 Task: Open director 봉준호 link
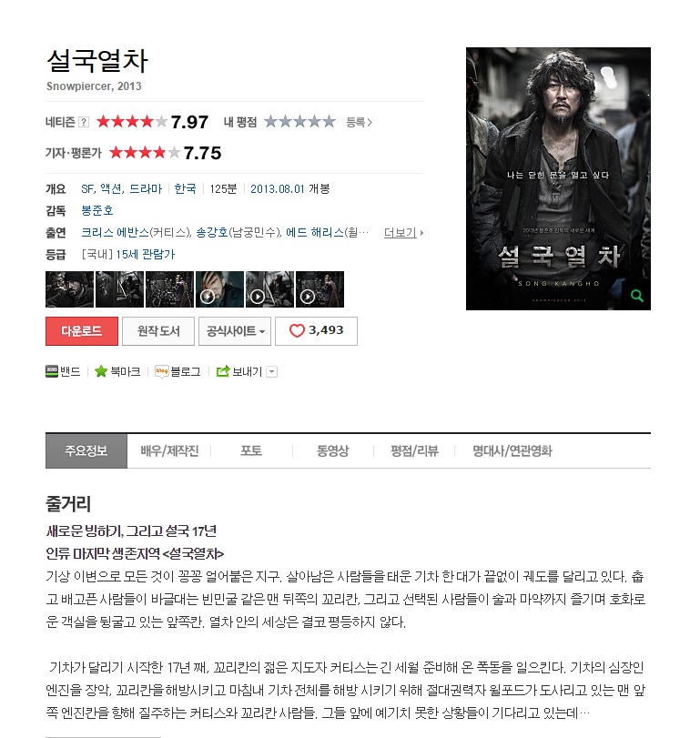tap(97, 210)
